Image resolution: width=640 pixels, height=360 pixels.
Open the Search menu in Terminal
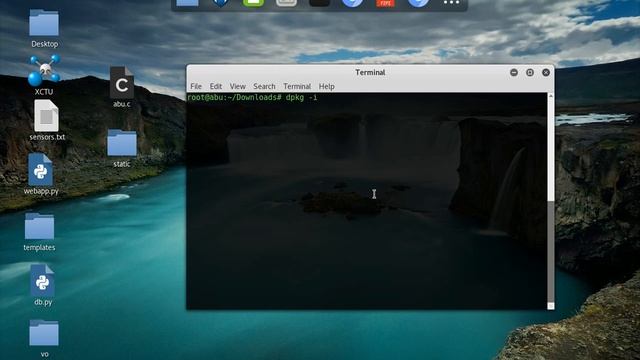point(264,86)
